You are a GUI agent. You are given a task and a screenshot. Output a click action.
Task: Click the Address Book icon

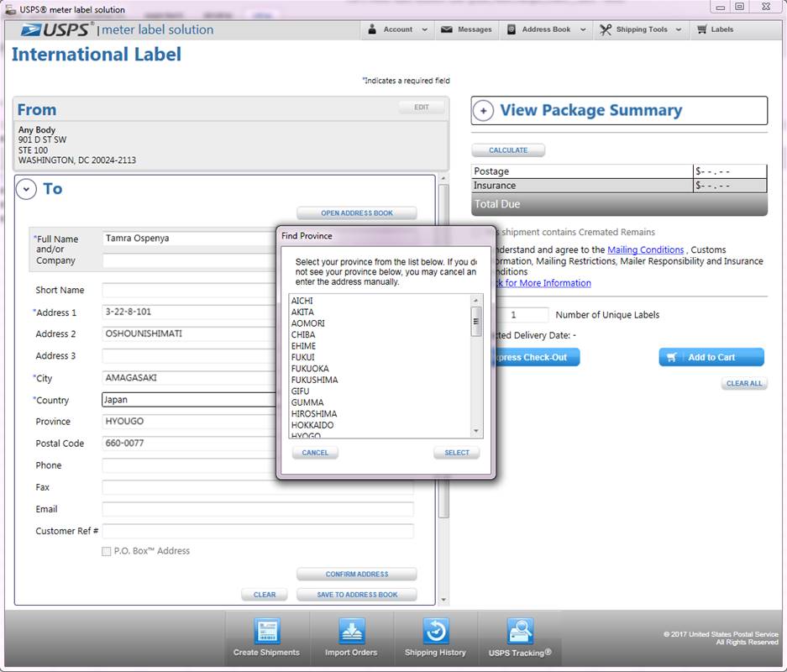coord(511,29)
